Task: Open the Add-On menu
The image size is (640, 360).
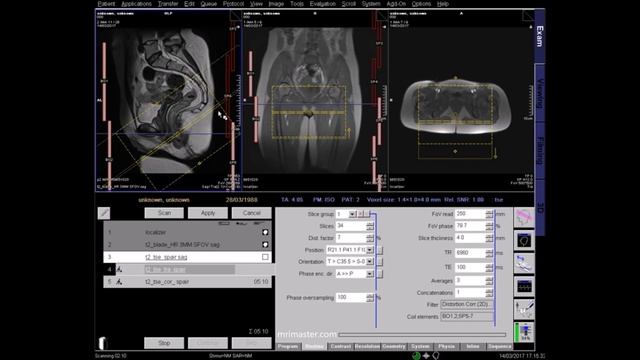Action: click(x=396, y=4)
